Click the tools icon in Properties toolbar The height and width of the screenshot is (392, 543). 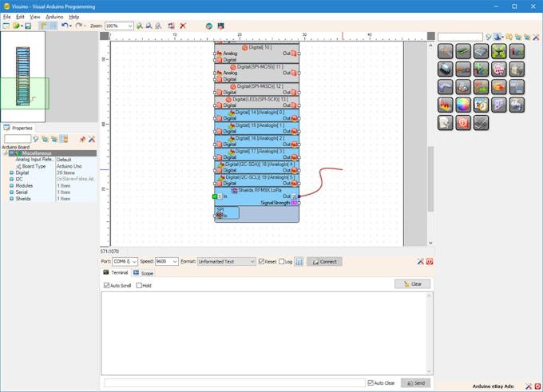click(92, 139)
